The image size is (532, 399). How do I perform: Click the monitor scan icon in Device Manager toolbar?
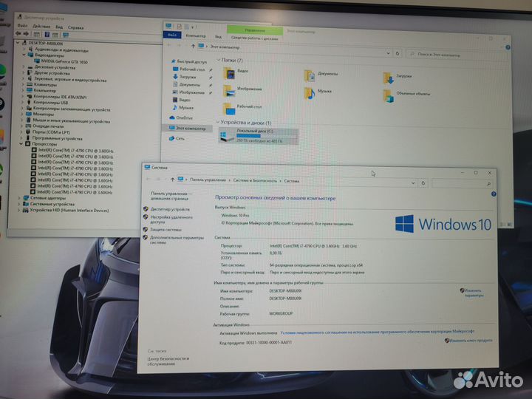pyautogui.click(x=66, y=35)
